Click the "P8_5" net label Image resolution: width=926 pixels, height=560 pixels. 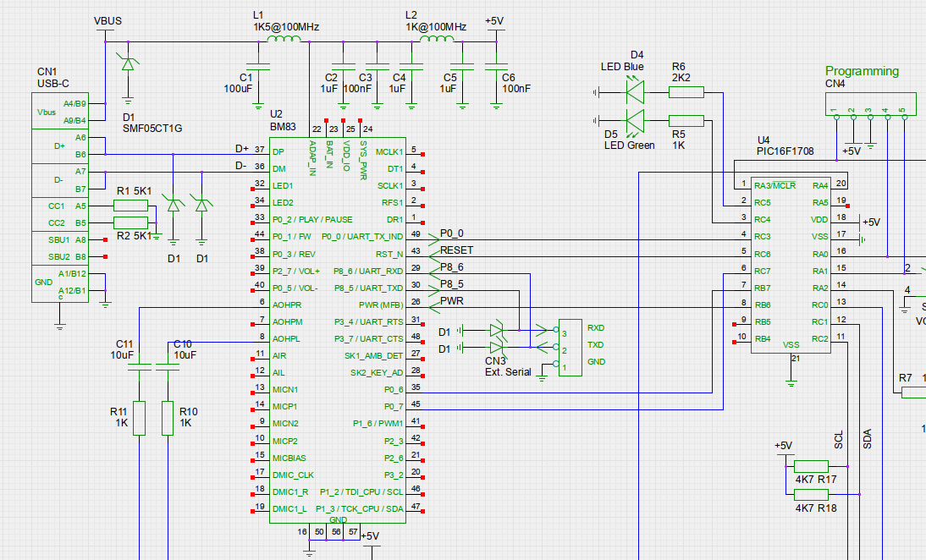(x=452, y=284)
